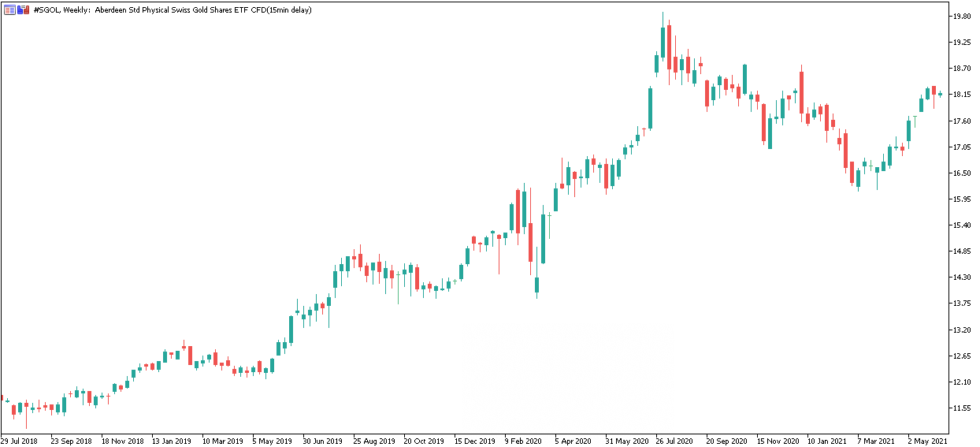Click the 17.05 price label on scale
The width and height of the screenshot is (980, 447).
click(x=963, y=147)
